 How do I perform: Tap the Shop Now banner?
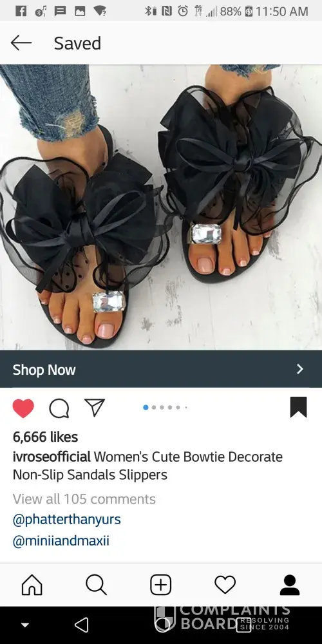pos(161,369)
